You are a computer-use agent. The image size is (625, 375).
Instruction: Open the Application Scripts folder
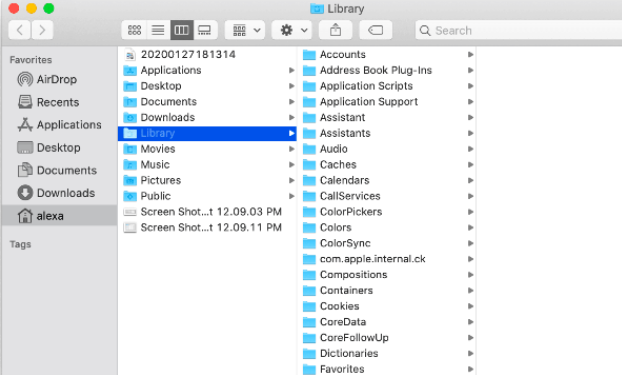click(387, 86)
